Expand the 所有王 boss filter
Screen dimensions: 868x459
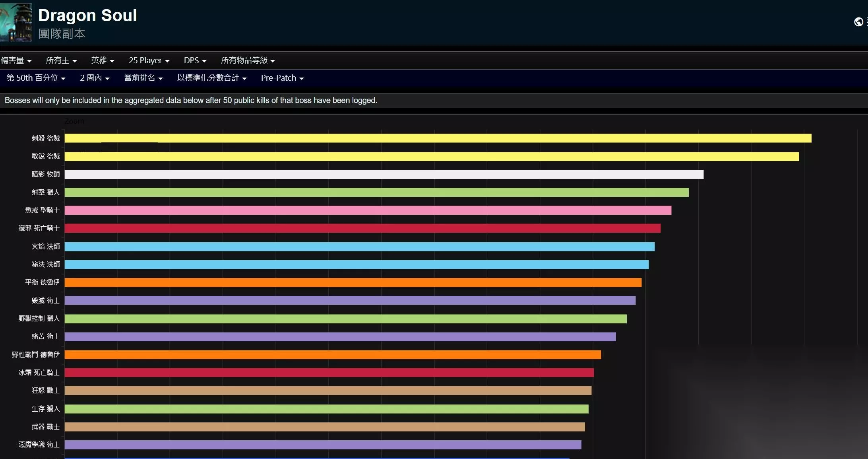(x=61, y=60)
